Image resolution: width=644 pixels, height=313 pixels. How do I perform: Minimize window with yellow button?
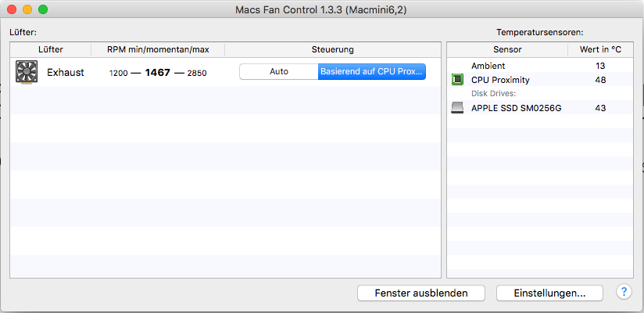click(27, 9)
